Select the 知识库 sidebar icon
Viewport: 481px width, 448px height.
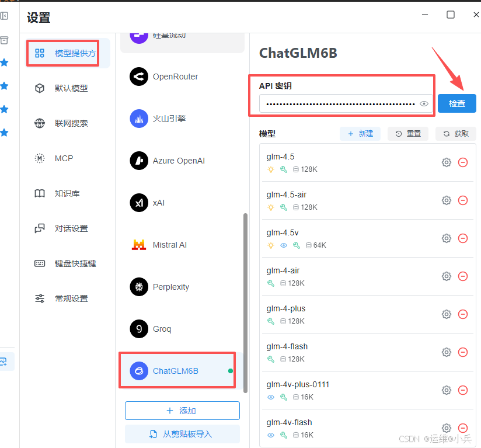(x=39, y=193)
